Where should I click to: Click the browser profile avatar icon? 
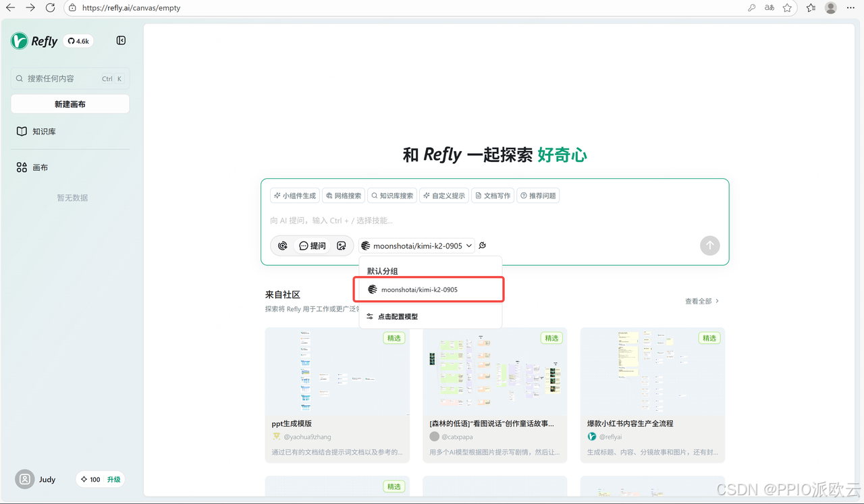(x=831, y=8)
